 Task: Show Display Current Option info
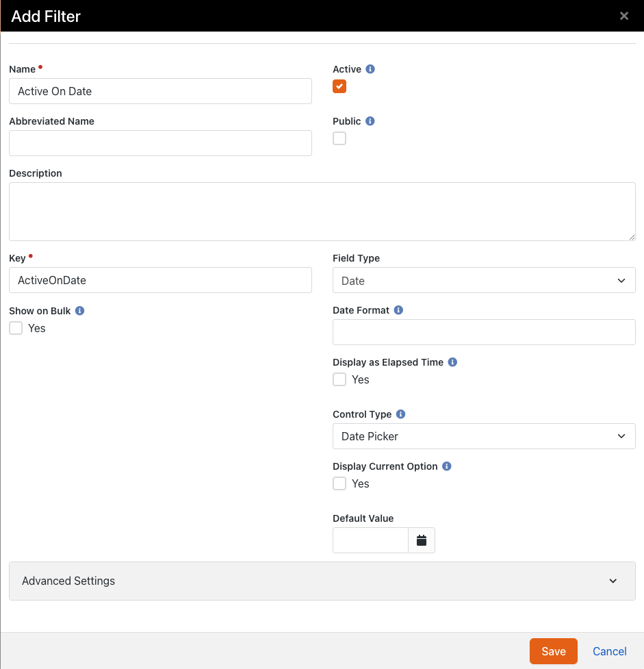[446, 466]
